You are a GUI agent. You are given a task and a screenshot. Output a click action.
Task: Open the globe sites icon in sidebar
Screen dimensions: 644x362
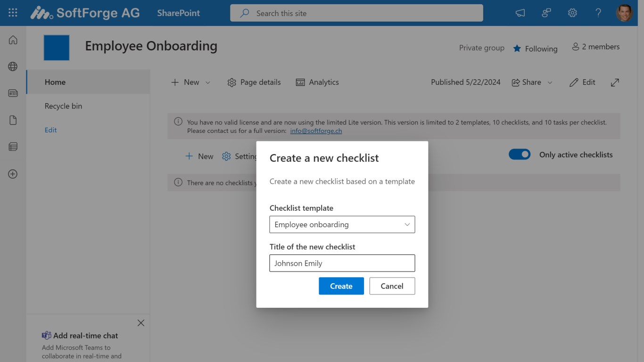click(13, 66)
